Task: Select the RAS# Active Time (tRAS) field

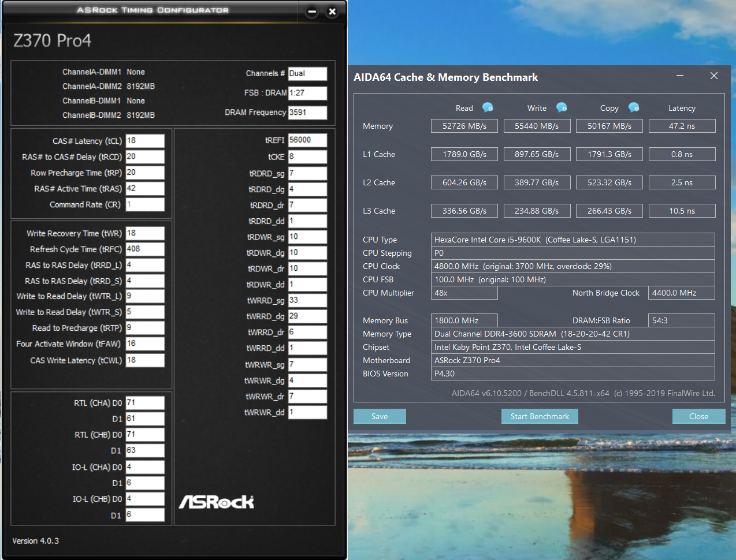Action: (x=145, y=189)
